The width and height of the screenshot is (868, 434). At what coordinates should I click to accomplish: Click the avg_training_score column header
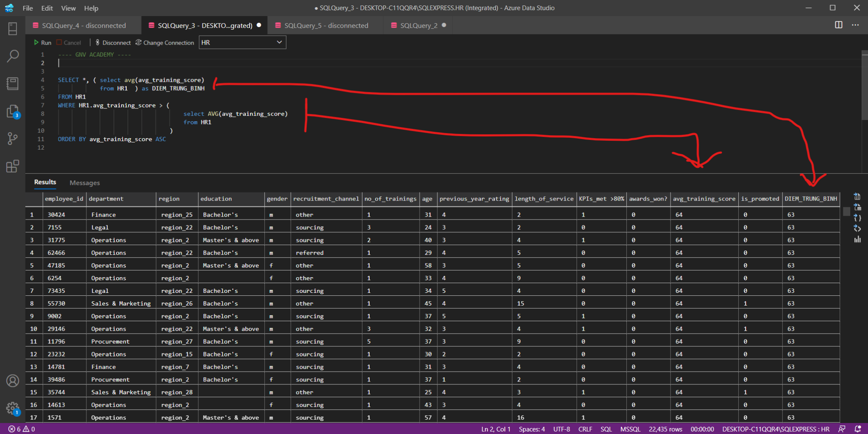click(x=704, y=199)
